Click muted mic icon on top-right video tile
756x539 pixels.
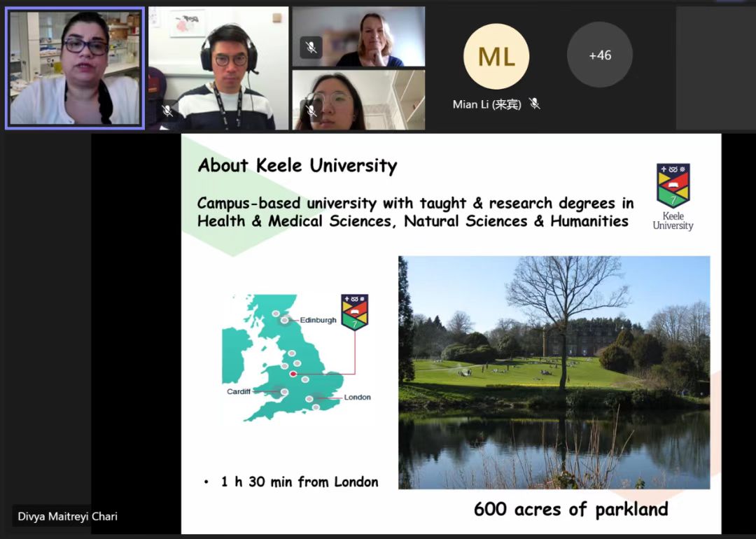point(311,47)
